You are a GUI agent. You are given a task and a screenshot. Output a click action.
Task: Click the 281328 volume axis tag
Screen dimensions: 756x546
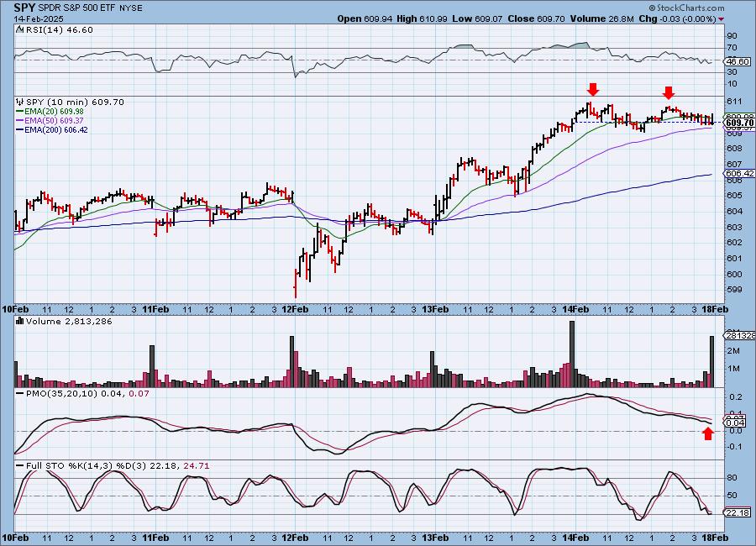tap(739, 336)
